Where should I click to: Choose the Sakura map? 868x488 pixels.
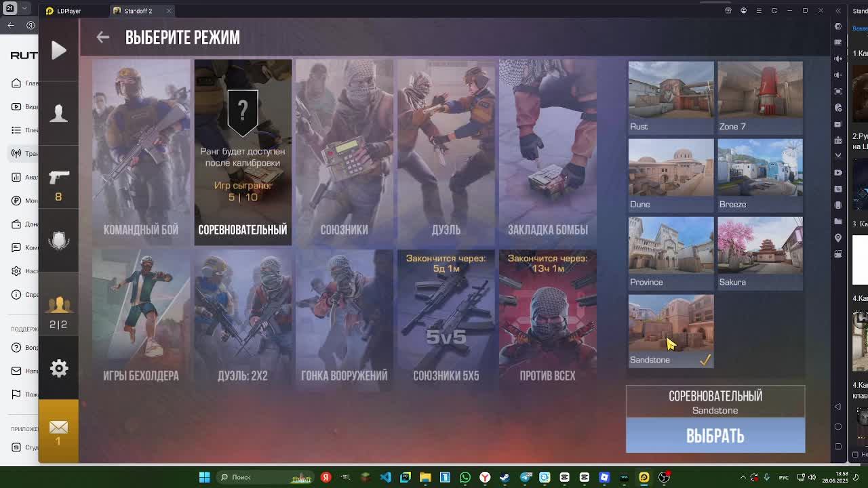click(760, 253)
